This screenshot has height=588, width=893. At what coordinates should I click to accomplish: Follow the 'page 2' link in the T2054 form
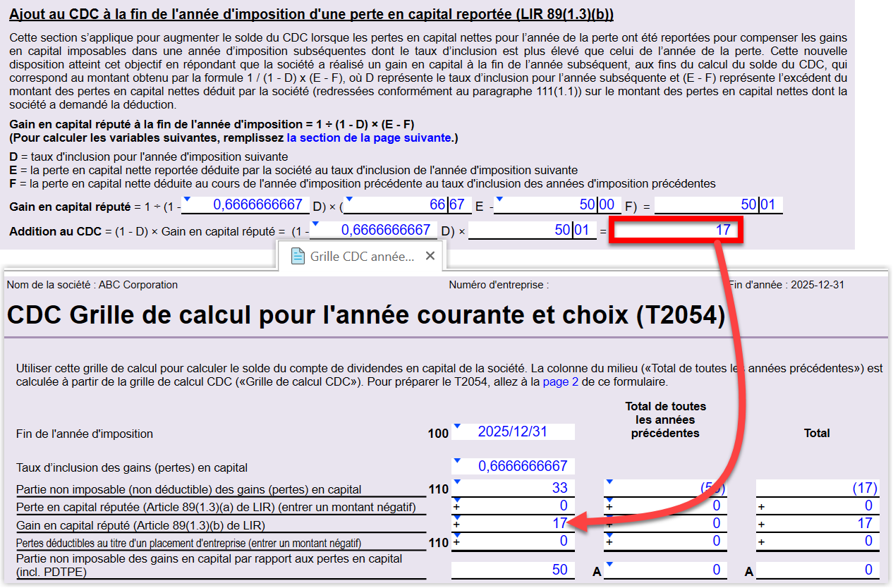pyautogui.click(x=560, y=382)
